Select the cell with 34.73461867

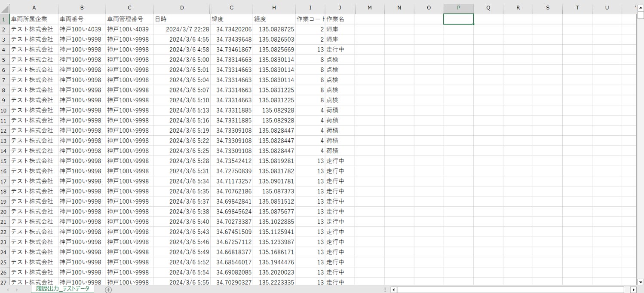[232, 49]
